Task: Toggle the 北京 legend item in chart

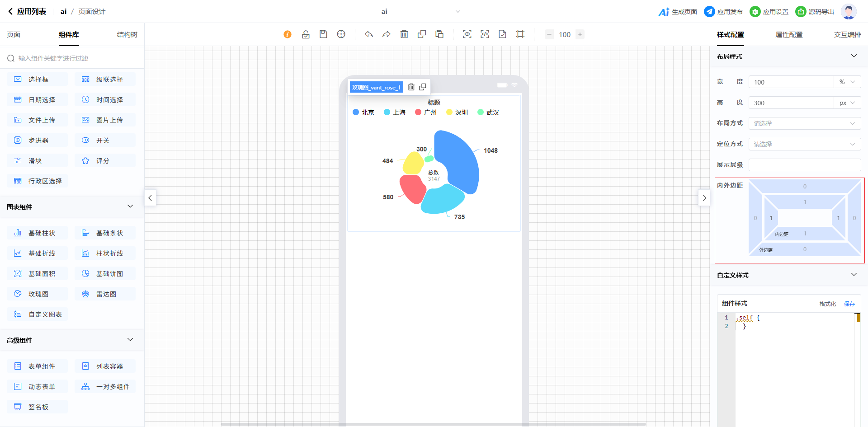Action: click(363, 113)
